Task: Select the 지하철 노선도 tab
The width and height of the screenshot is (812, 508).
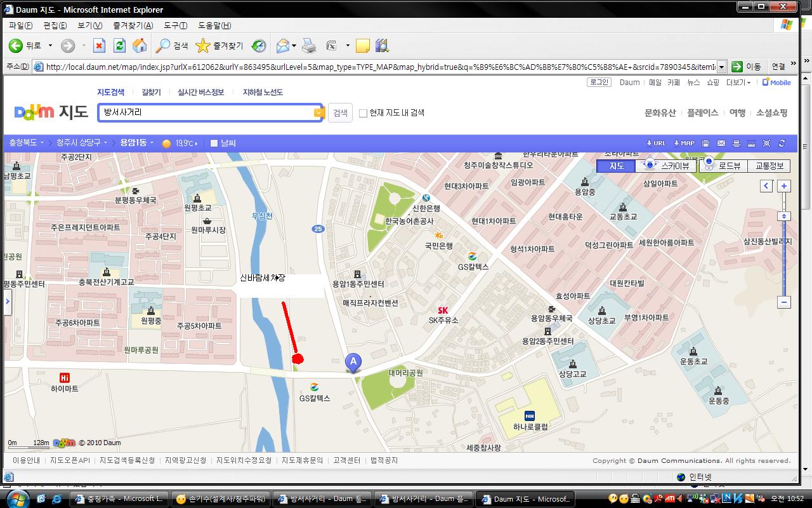Action: (263, 93)
